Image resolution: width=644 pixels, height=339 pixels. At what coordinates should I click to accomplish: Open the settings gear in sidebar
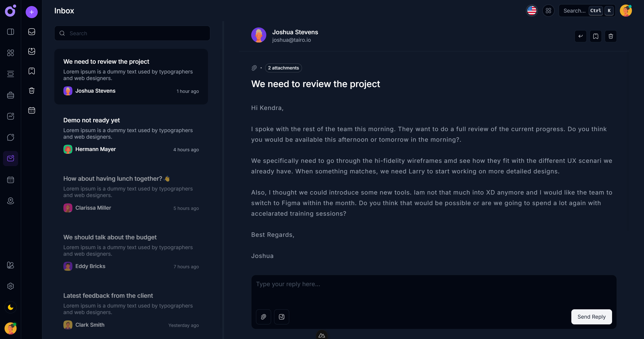click(11, 286)
